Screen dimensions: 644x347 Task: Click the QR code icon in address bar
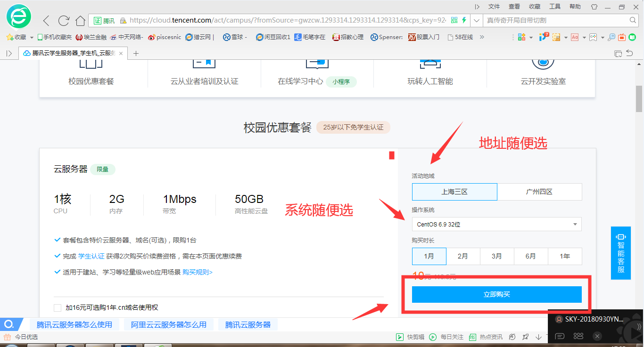pyautogui.click(x=454, y=20)
